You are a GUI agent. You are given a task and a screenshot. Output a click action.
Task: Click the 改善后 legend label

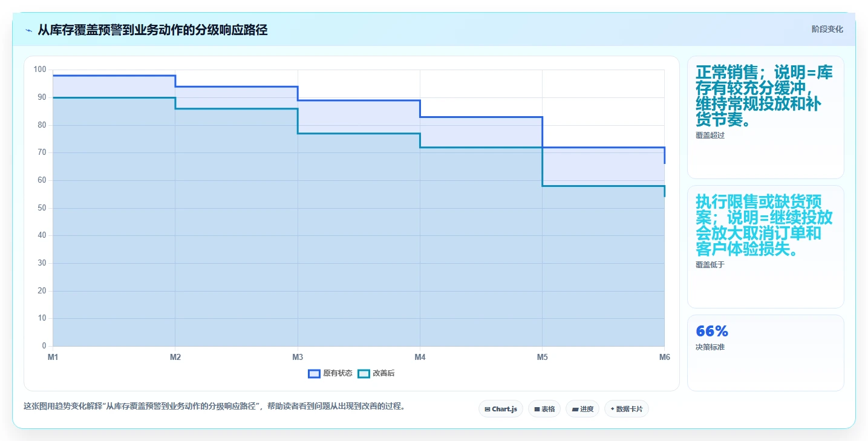(383, 374)
